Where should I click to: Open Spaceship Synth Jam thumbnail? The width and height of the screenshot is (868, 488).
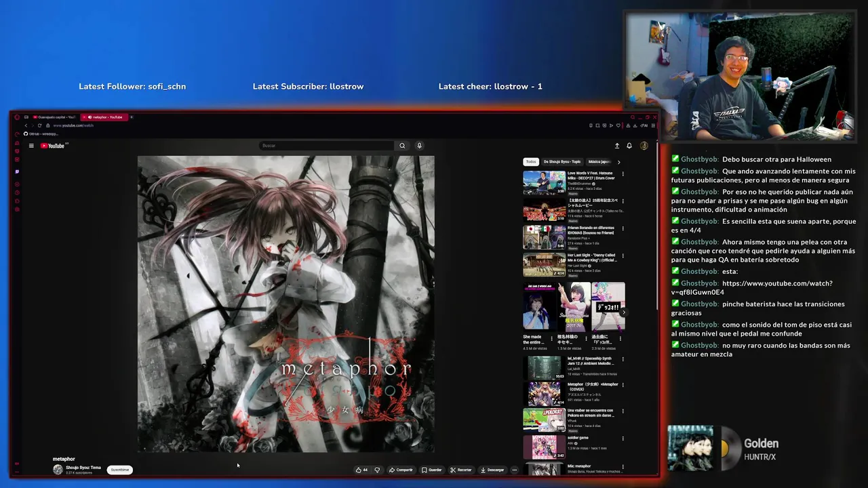544,367
